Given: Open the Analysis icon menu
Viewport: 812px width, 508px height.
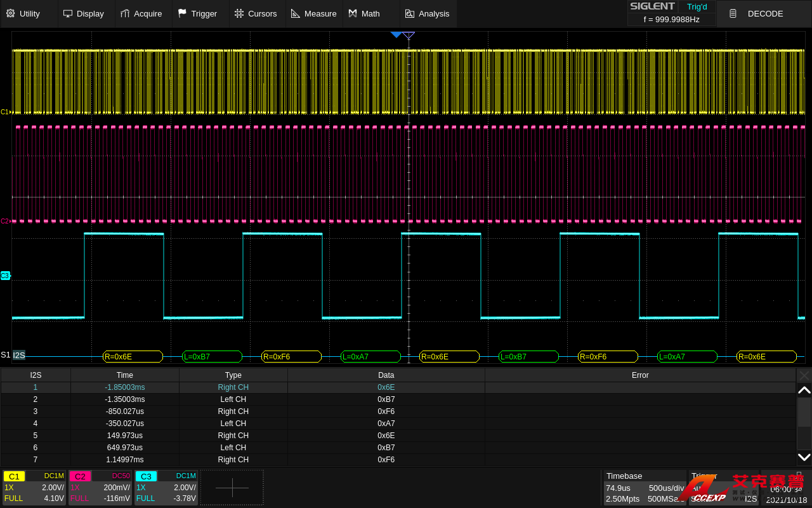Looking at the screenshot, I should click(410, 13).
